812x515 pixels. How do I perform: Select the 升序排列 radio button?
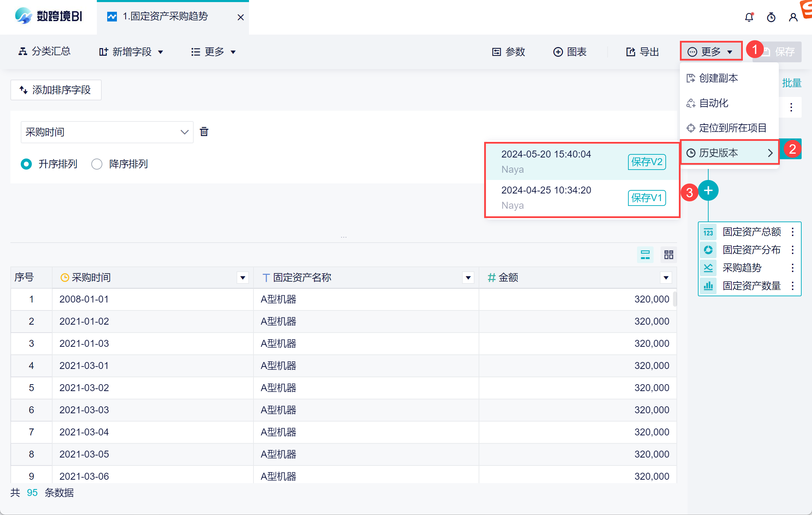pyautogui.click(x=27, y=164)
